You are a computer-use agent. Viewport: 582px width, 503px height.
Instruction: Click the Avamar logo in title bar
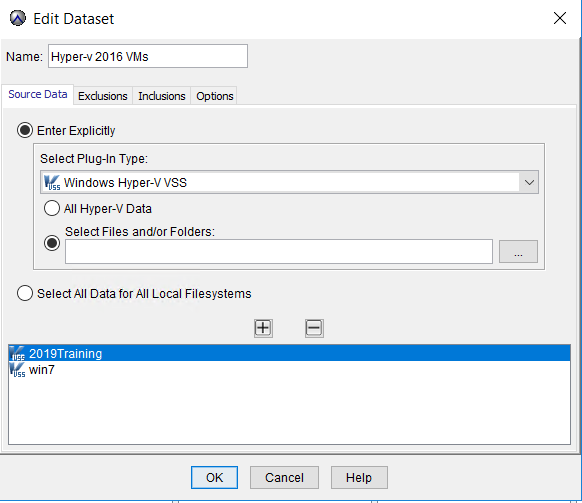click(x=18, y=18)
